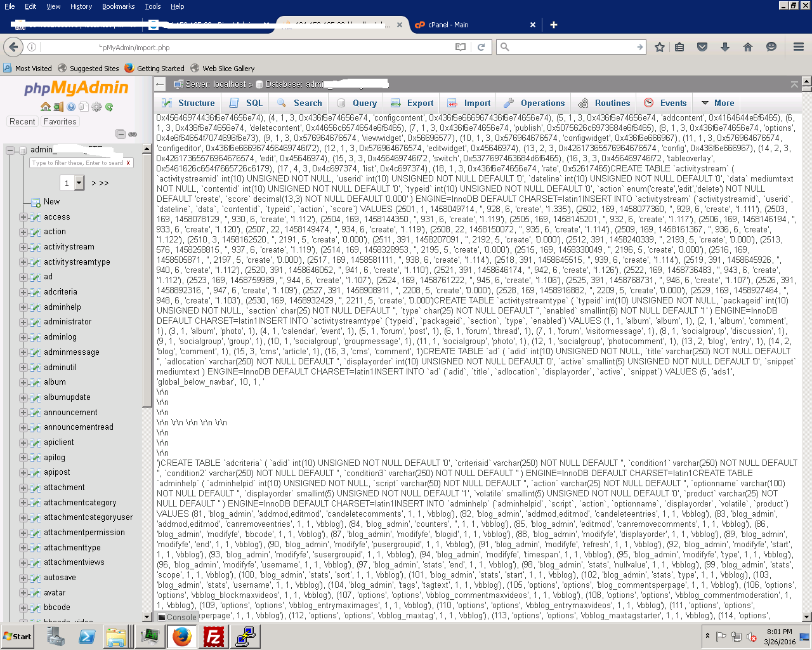Log out using the exit door icon
The image size is (812, 650).
click(58, 107)
